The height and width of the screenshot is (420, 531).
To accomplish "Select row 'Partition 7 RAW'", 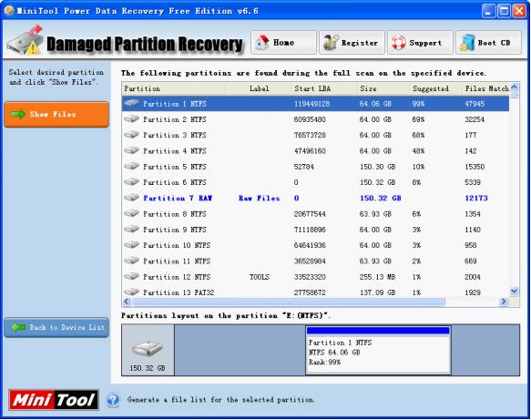I will (316, 198).
